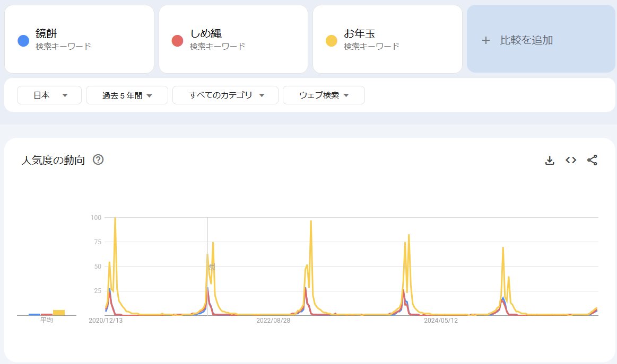The image size is (617, 364).
Task: Click the 2024/05/12 axis date label
Action: pyautogui.click(x=441, y=321)
